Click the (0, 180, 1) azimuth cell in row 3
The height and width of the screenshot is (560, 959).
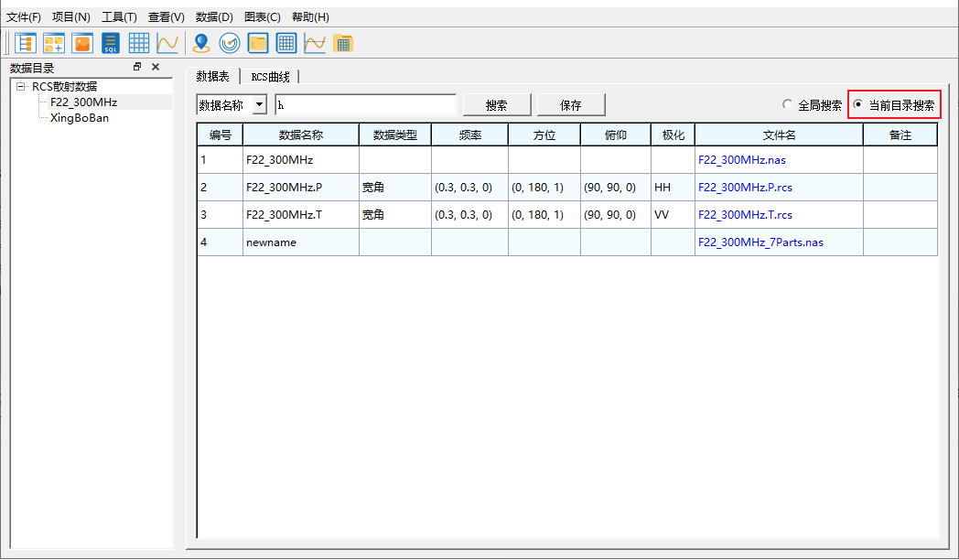[544, 215]
